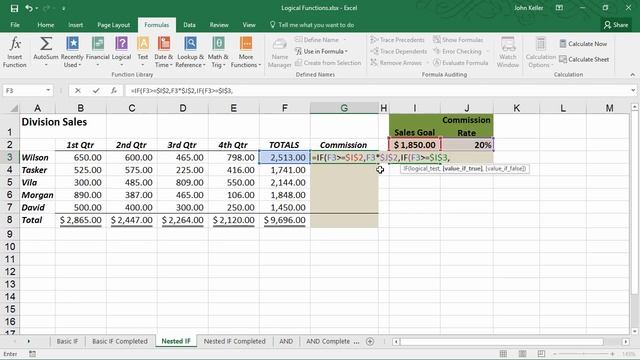Open the Watch Window
The image size is (640, 360).
click(508, 52)
